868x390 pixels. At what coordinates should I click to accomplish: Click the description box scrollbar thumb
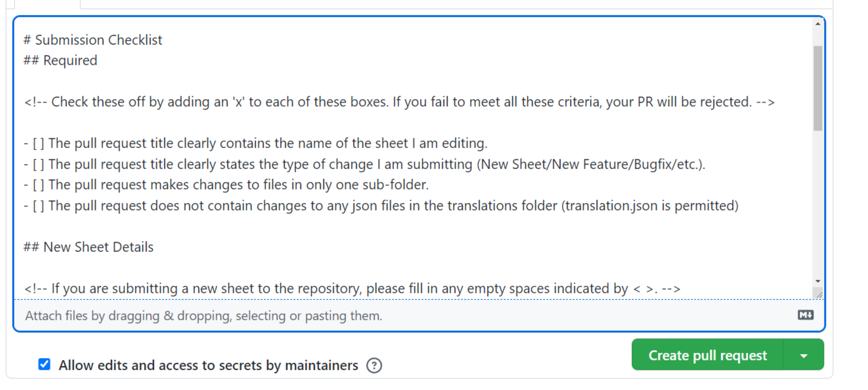(x=818, y=88)
